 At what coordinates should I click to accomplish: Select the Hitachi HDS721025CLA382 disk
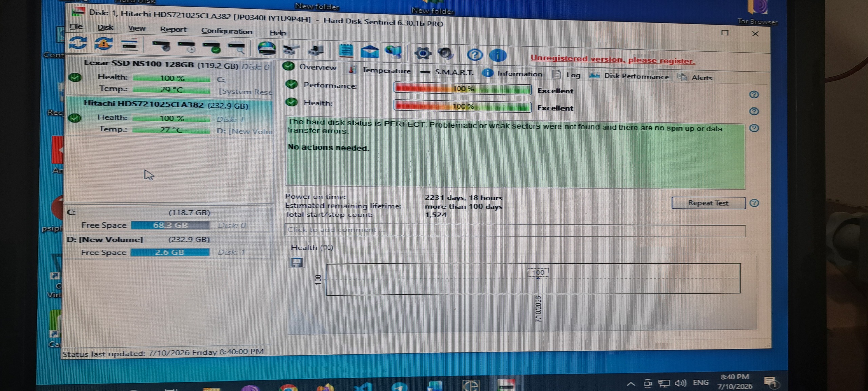170,117
